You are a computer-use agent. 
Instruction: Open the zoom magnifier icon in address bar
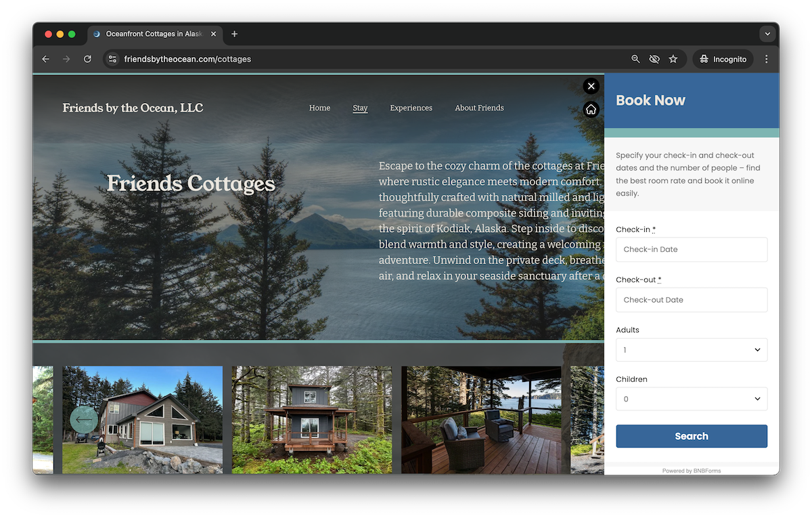coord(635,60)
